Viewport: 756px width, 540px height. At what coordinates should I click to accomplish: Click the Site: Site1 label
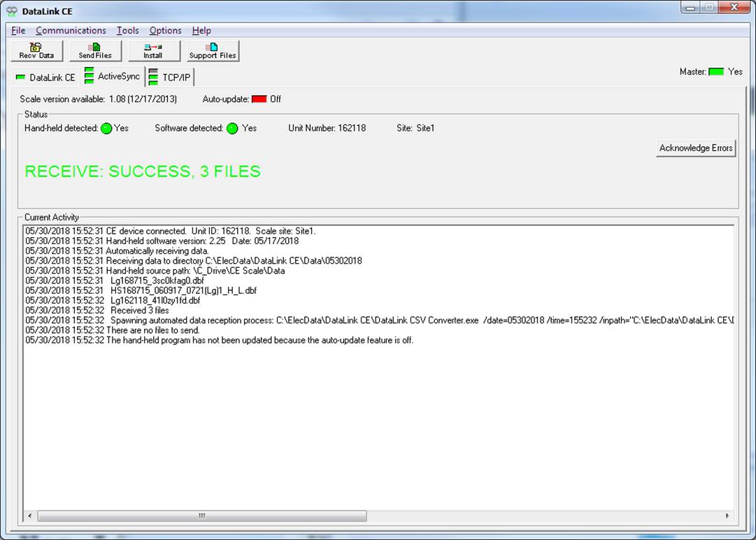(415, 128)
